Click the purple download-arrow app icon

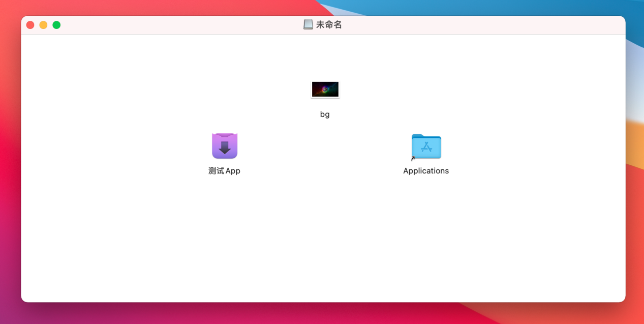point(225,145)
